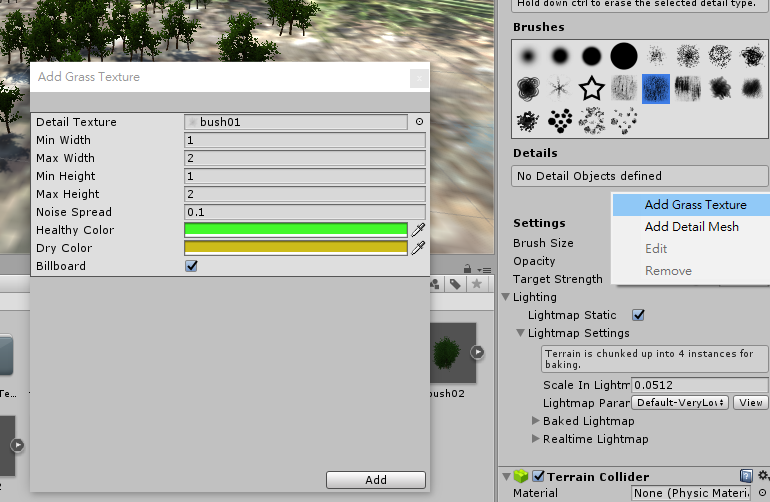Click the play arrow on bush02 thumbnail
The height and width of the screenshot is (502, 770).
[x=477, y=352]
